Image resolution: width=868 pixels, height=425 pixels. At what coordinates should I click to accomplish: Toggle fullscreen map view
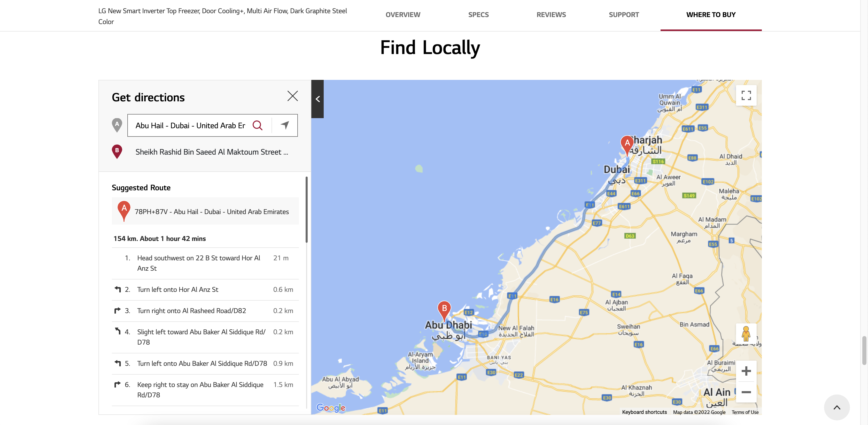pos(746,95)
